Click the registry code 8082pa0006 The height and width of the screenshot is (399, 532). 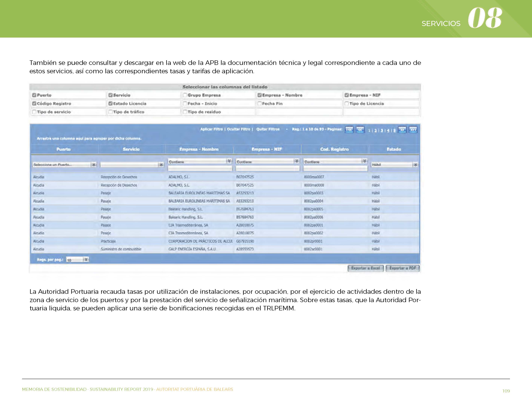click(313, 217)
